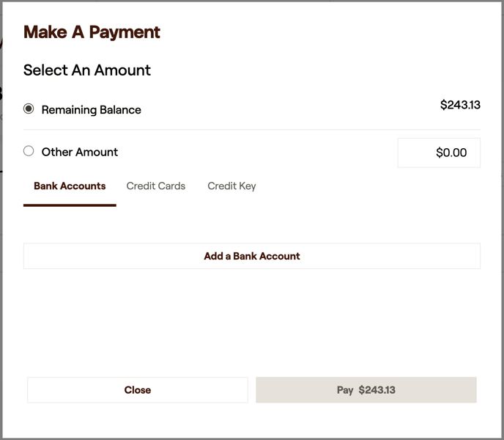Submit payment with Pay $243.13 button

[x=366, y=390]
